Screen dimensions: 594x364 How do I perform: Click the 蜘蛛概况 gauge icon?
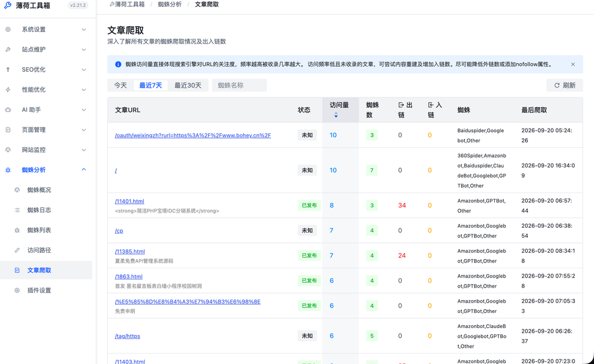[x=17, y=190]
